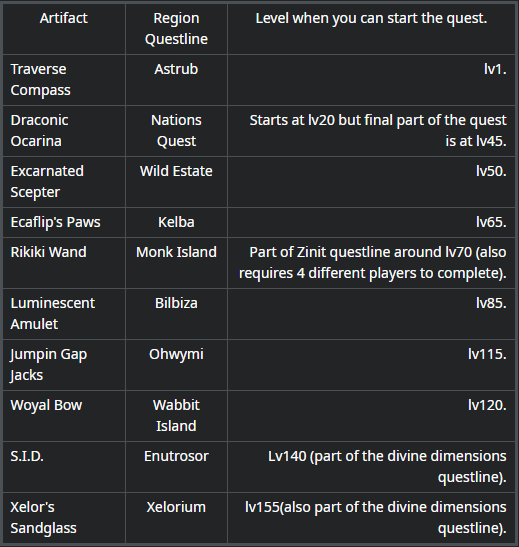Select the Rikiki Wand row label
Viewport: 519px width, 547px height.
coord(48,252)
